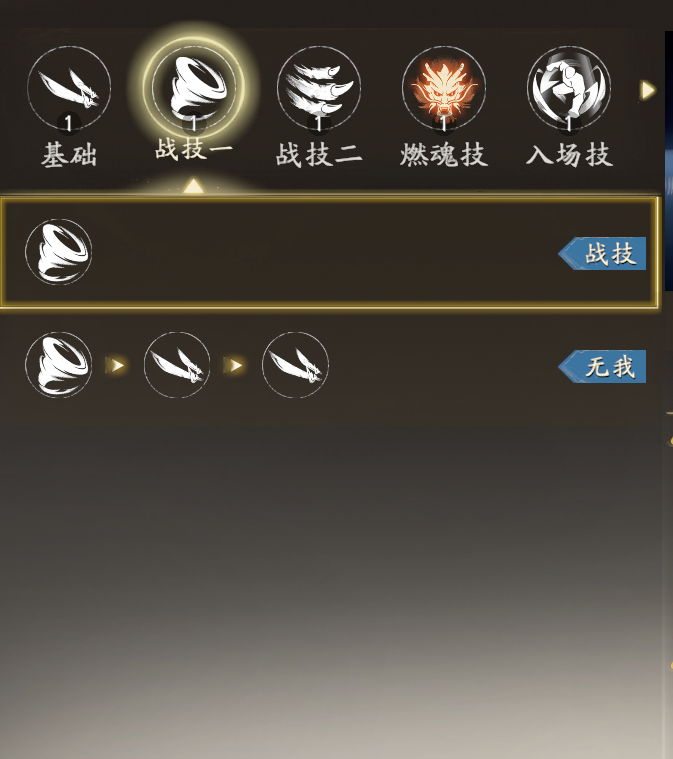Click tornado icon in the 战技 row
The height and width of the screenshot is (759, 673).
pyautogui.click(x=59, y=252)
